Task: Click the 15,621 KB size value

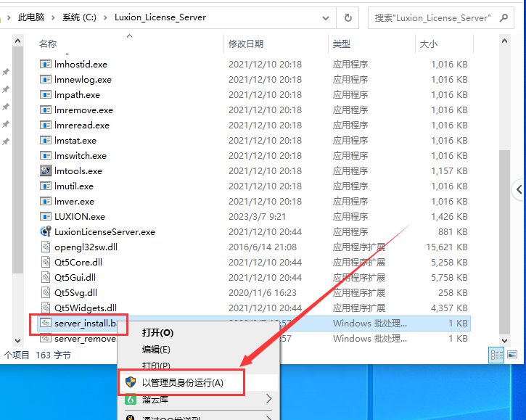Action: (x=447, y=247)
